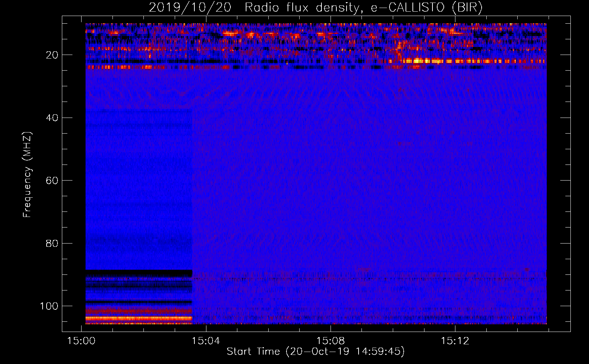Click the 40 MHz frequency tick label
The height and width of the screenshot is (364, 589).
tap(52, 118)
